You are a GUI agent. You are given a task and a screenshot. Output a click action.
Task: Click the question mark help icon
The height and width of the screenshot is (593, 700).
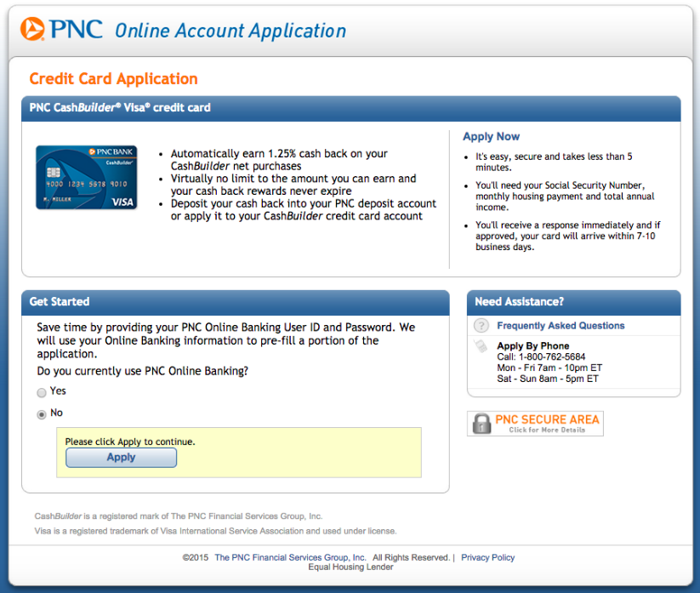click(481, 326)
